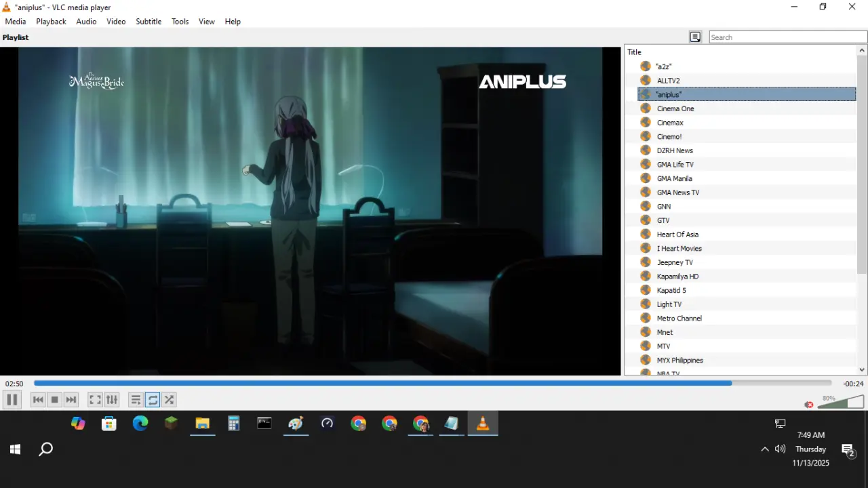Open Command Prompt from taskbar
Image resolution: width=868 pixels, height=488 pixels.
[x=264, y=424]
